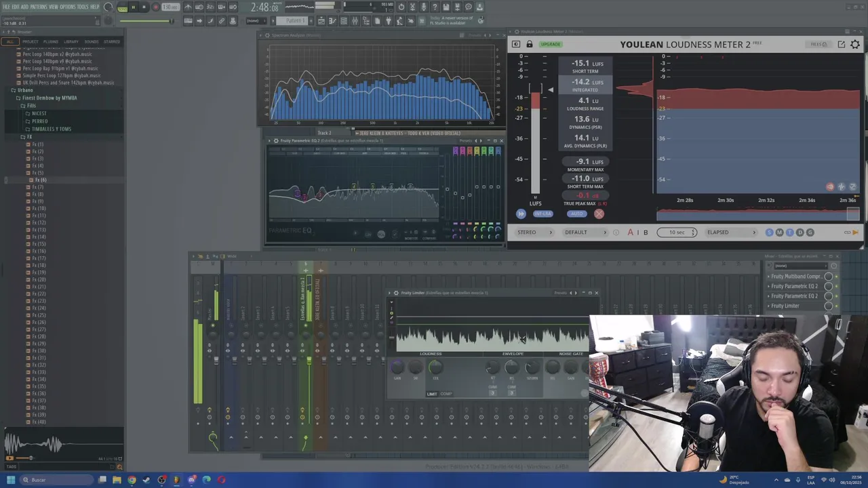Click the Youlean histogram overview scrollbar
868x488 pixels.
757,214
